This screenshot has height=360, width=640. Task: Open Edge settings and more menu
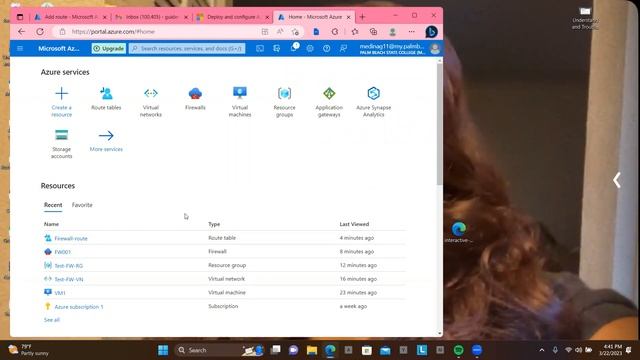411,31
